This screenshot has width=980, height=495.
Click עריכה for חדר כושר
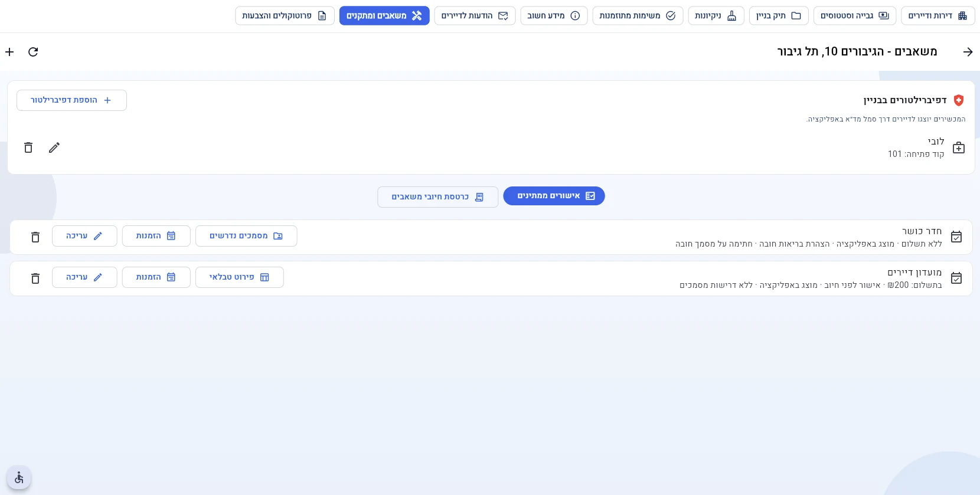click(x=84, y=236)
